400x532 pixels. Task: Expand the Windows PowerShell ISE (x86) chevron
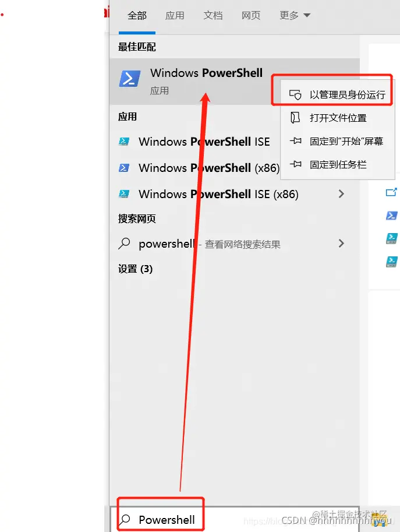click(x=341, y=193)
